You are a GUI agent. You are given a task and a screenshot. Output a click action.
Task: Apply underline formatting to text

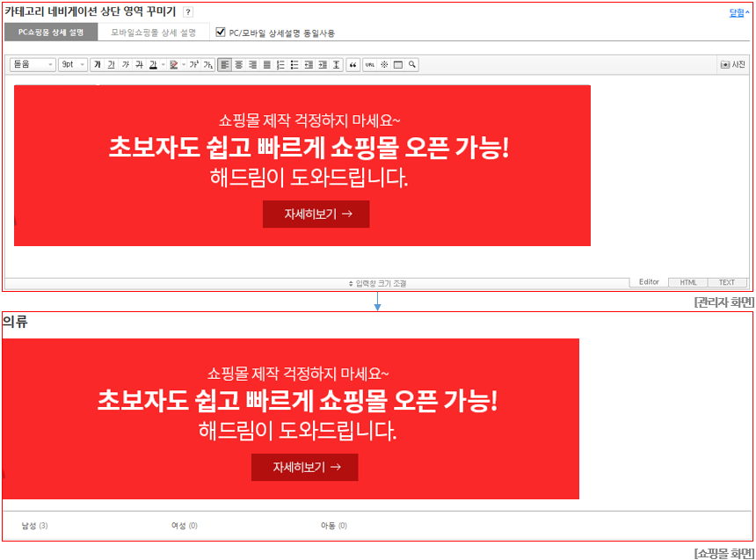(112, 65)
